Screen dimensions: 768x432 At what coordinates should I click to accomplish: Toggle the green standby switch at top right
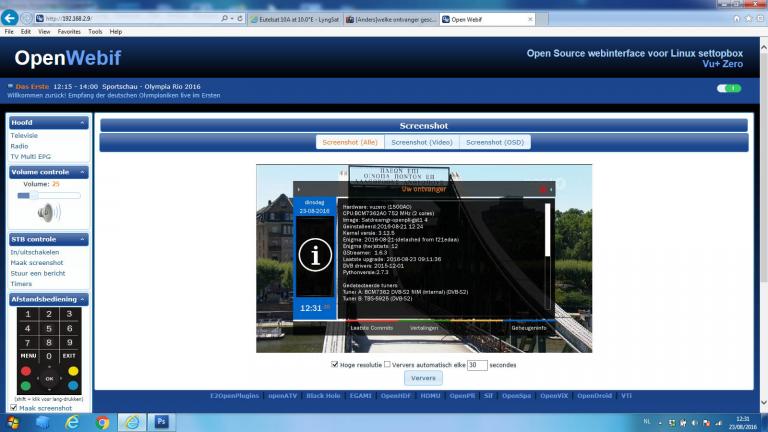point(728,88)
